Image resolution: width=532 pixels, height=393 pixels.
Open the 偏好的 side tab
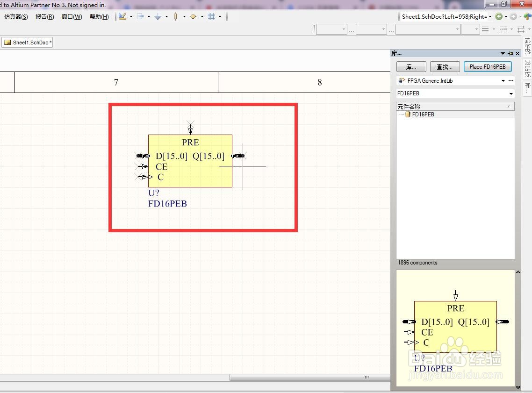point(528,46)
